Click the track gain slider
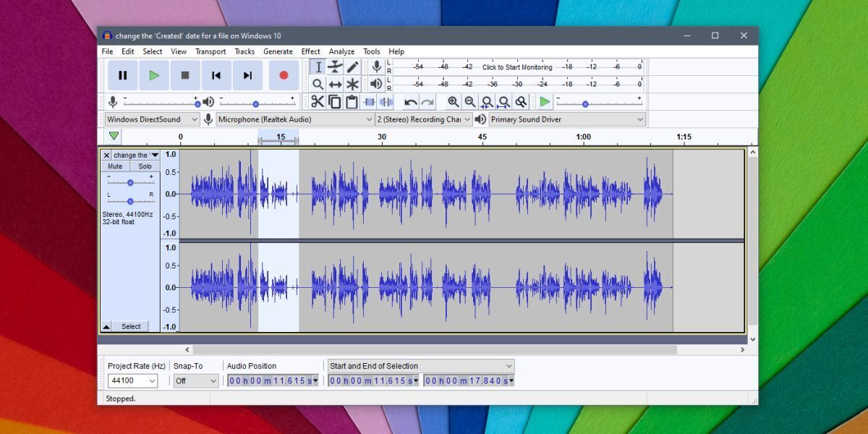This screenshot has height=434, width=868. tap(130, 183)
